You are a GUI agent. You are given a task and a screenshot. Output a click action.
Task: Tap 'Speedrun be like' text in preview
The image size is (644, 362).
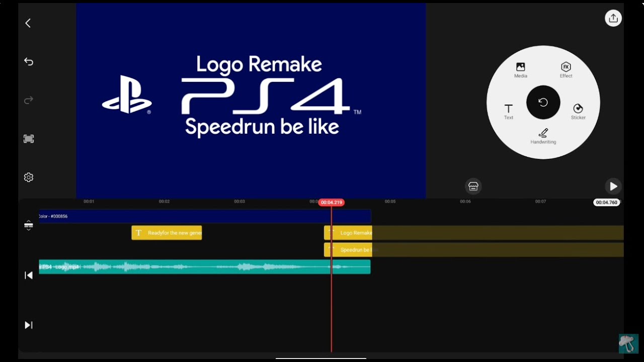pyautogui.click(x=262, y=127)
